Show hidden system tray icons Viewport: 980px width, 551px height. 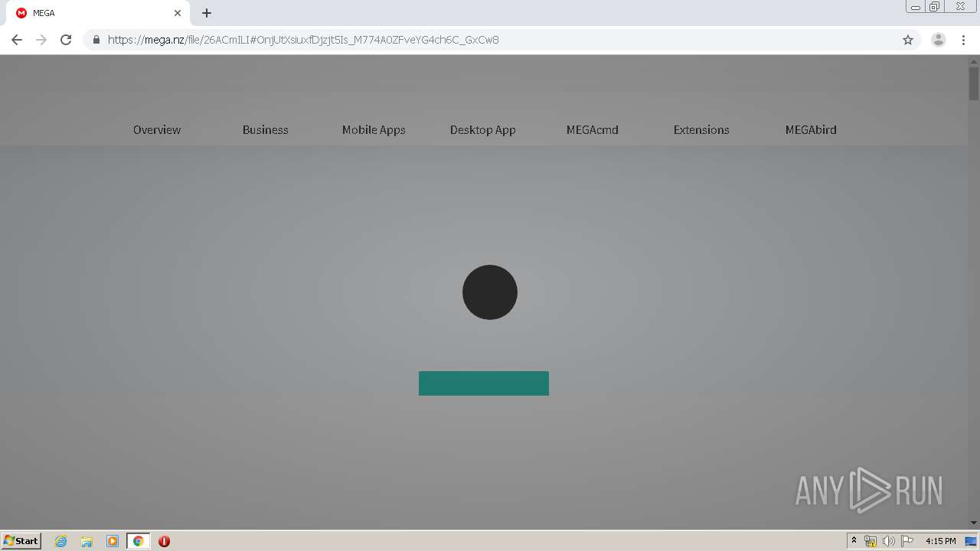(x=854, y=541)
